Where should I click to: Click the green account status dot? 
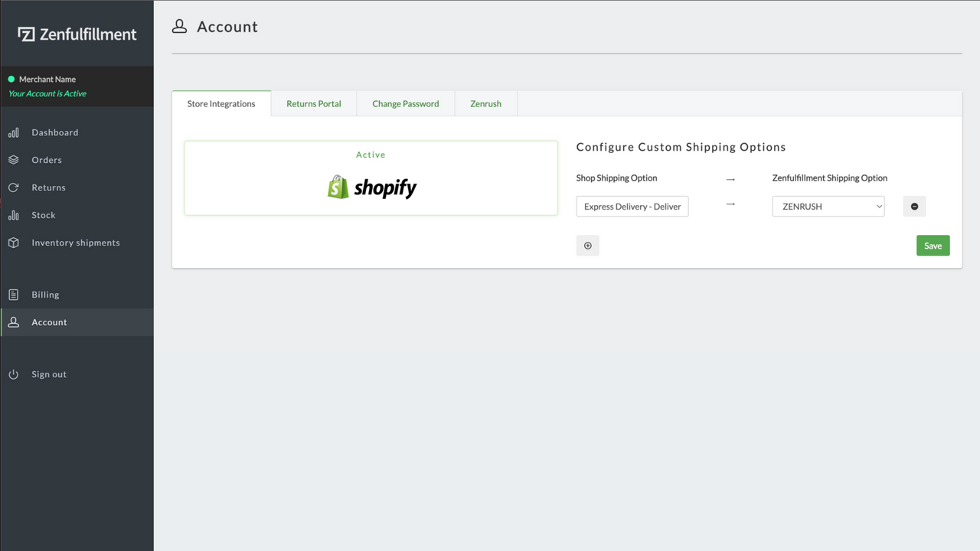click(x=11, y=79)
